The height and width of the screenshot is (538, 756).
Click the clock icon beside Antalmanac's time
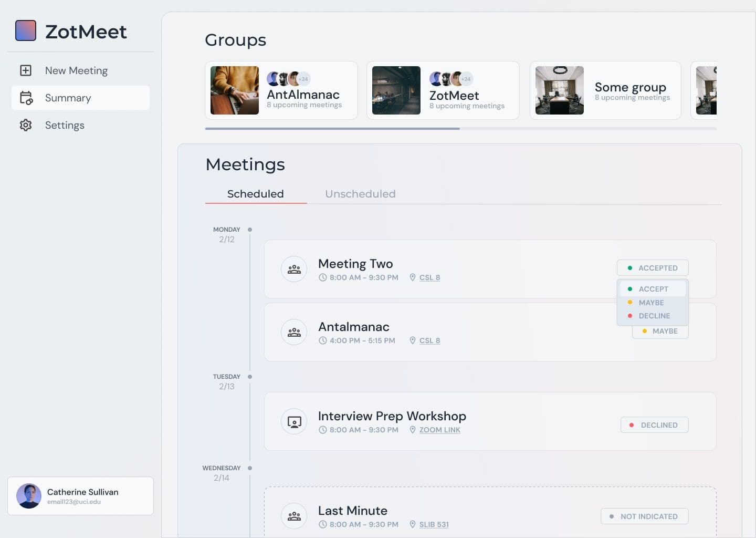(322, 340)
